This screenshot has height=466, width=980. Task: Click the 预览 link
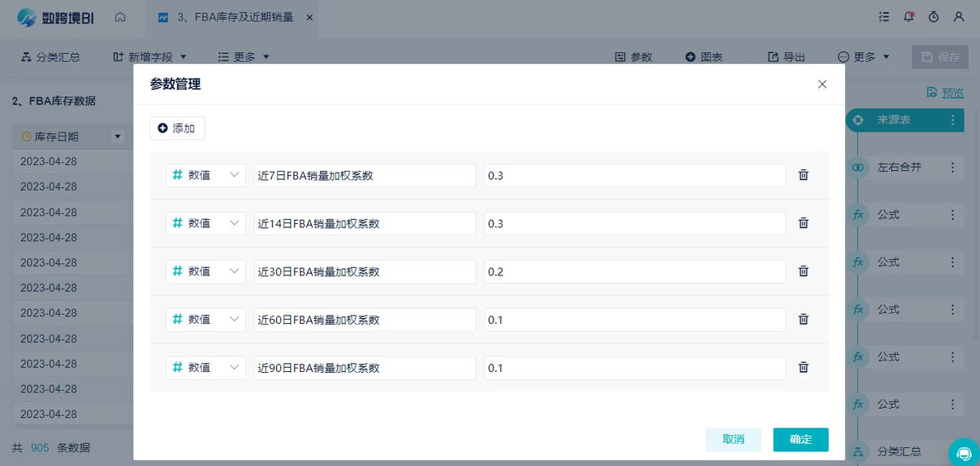(x=946, y=92)
